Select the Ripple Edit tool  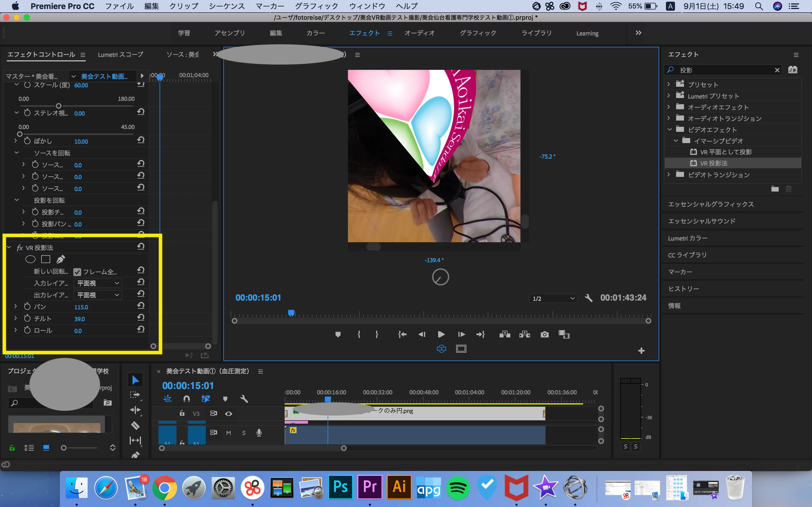[x=135, y=410]
